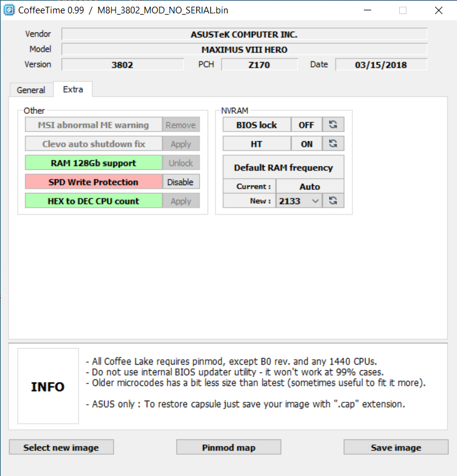Minimize the CoffeeTime window
Viewport: 457px width, 476px height.
coord(368,10)
